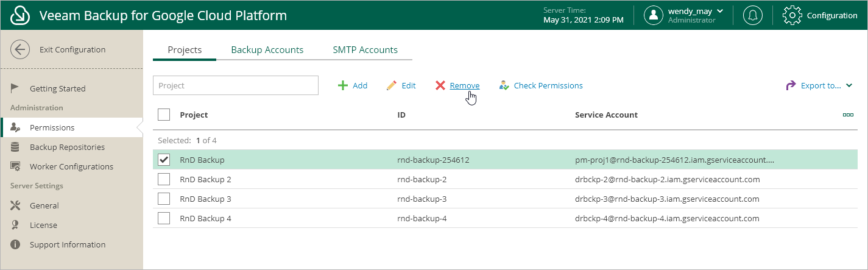This screenshot has width=868, height=270.
Task: Open the column settings three-dot icon
Action: click(x=848, y=115)
